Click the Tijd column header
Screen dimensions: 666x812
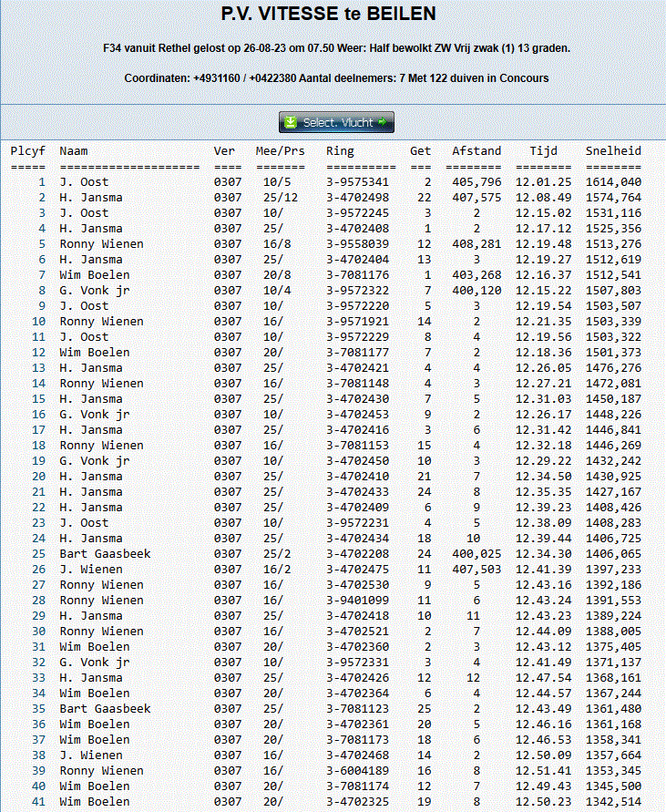(x=544, y=151)
